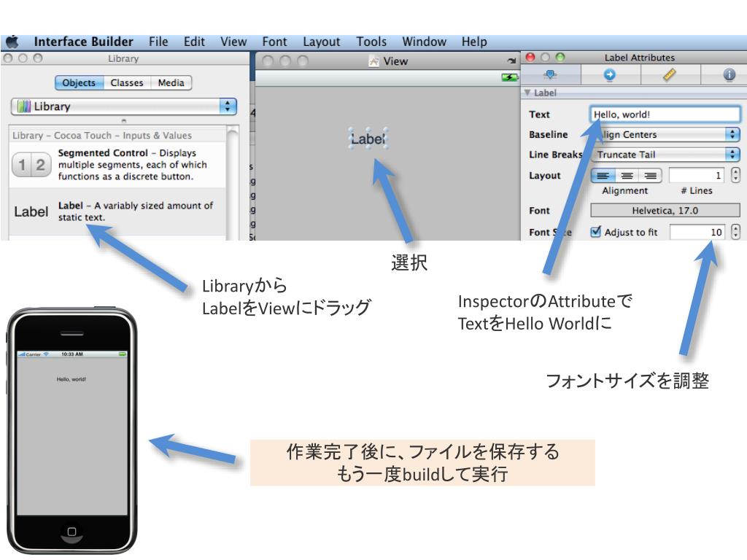Viewport: 747px width, 560px height.
Task: Select the Label element in View window
Action: (x=368, y=139)
